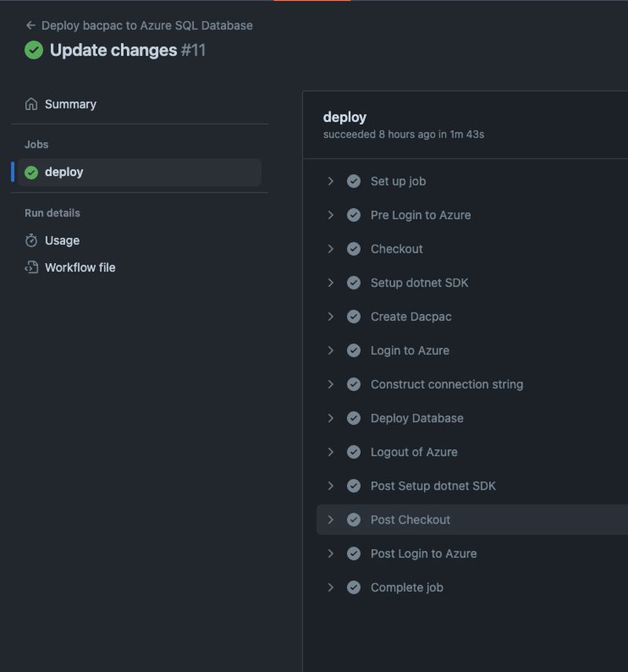Expand the Construct connection string step
This screenshot has width=628, height=672.
330,384
